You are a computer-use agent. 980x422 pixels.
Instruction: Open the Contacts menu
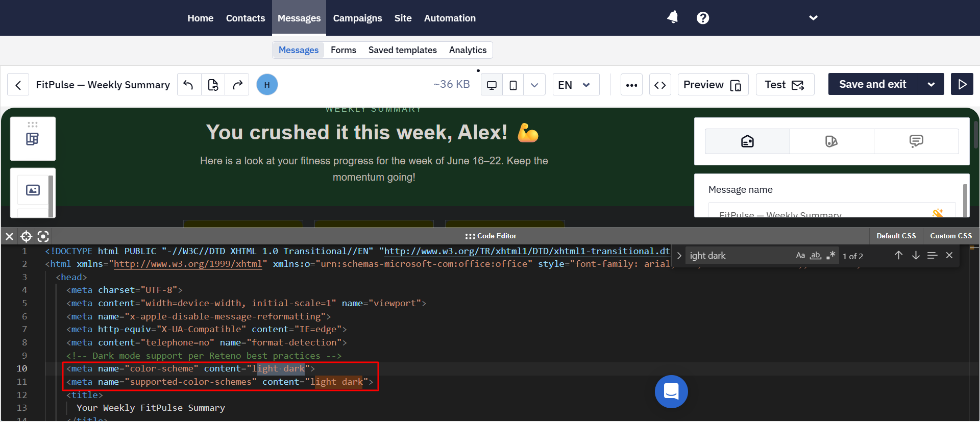[246, 18]
